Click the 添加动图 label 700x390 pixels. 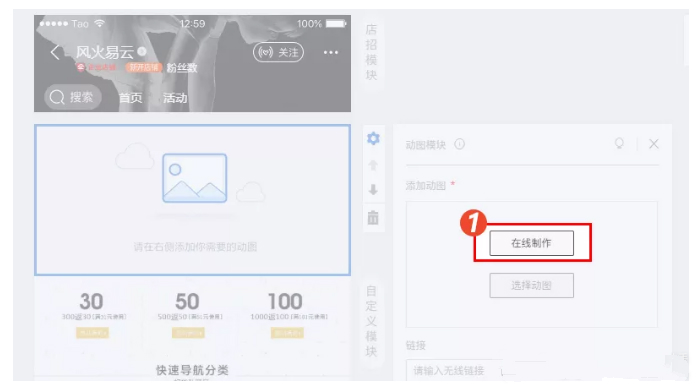tap(425, 186)
